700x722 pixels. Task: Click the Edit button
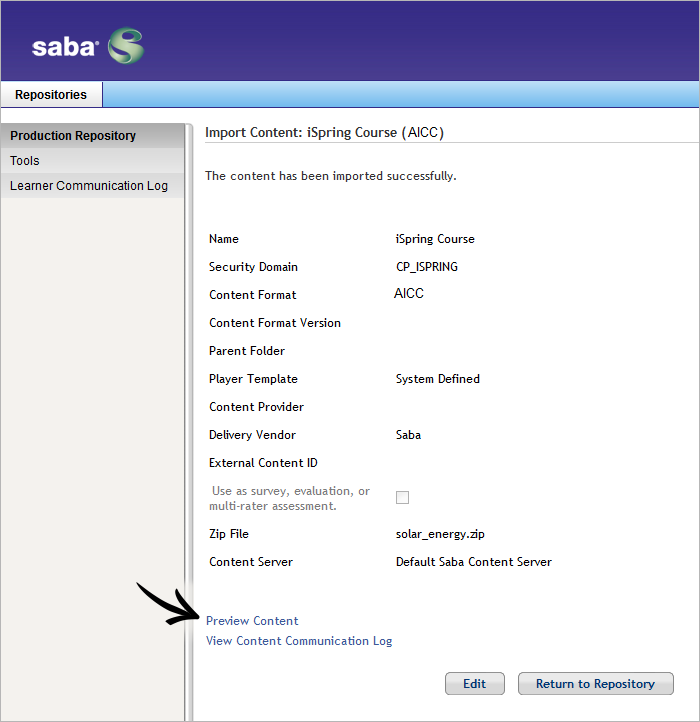[474, 683]
